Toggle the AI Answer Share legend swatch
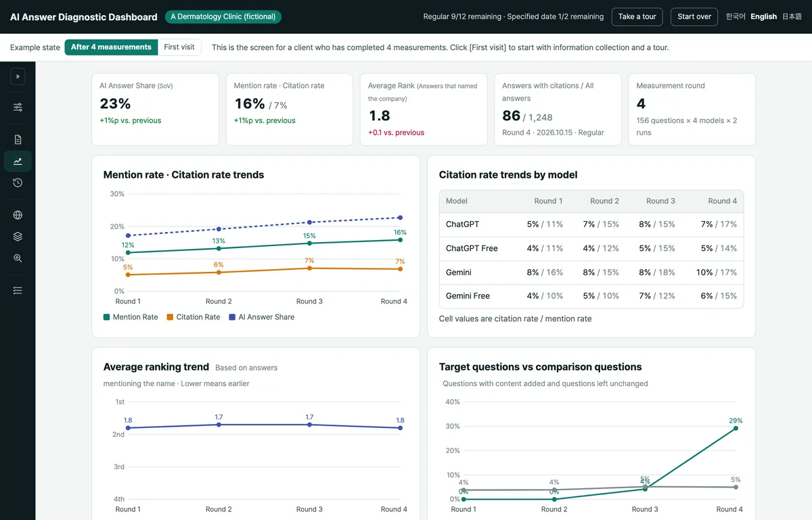 pyautogui.click(x=232, y=317)
